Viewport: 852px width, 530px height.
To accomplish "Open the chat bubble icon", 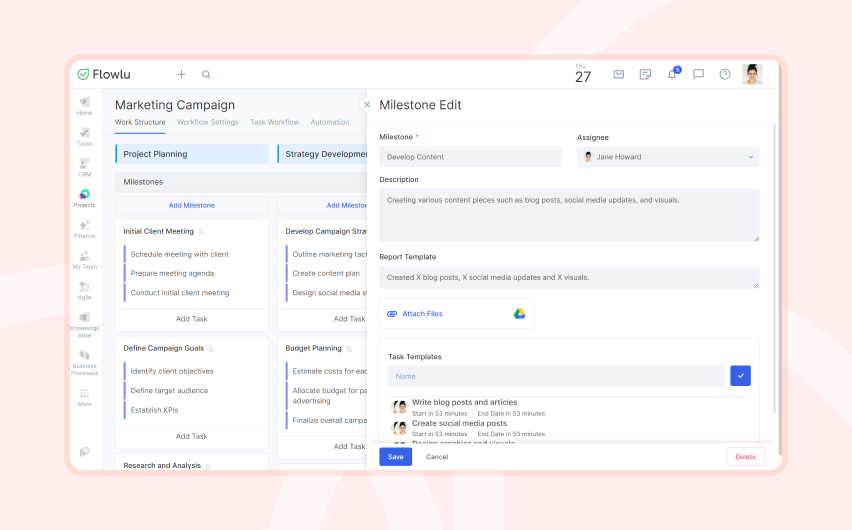I will click(698, 74).
